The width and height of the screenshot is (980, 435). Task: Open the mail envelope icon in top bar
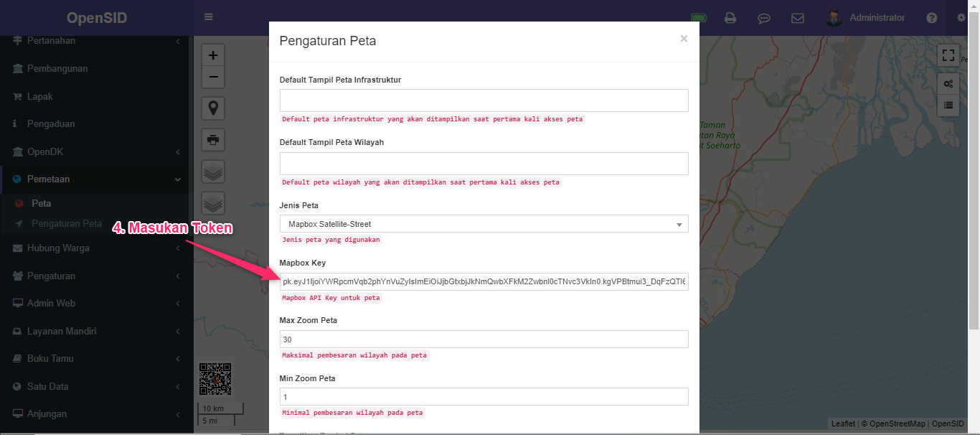coord(797,18)
